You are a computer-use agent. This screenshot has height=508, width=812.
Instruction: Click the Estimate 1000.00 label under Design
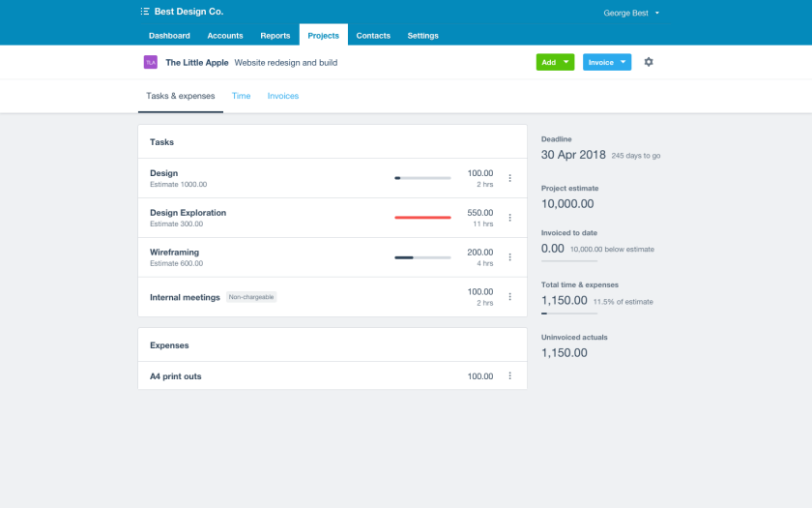click(x=178, y=185)
